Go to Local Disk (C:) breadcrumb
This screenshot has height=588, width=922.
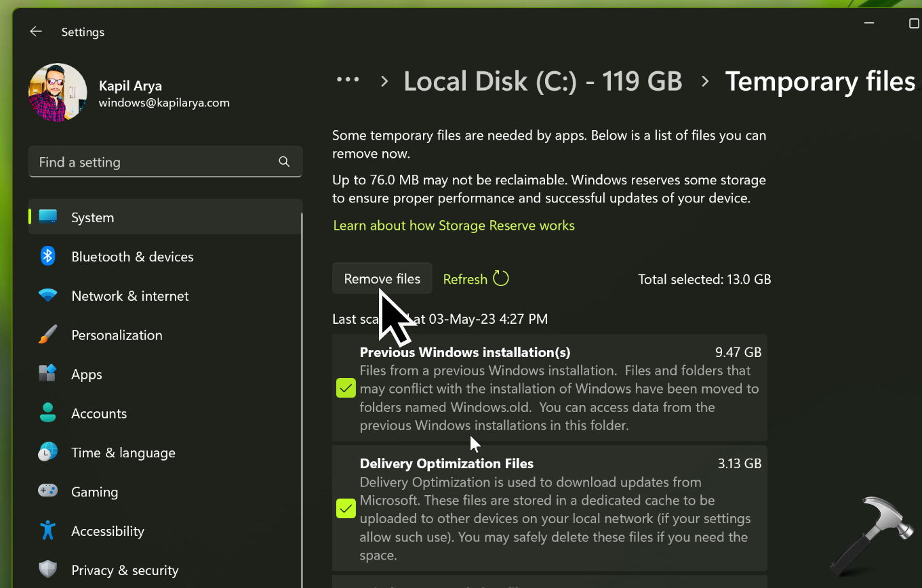click(x=542, y=81)
